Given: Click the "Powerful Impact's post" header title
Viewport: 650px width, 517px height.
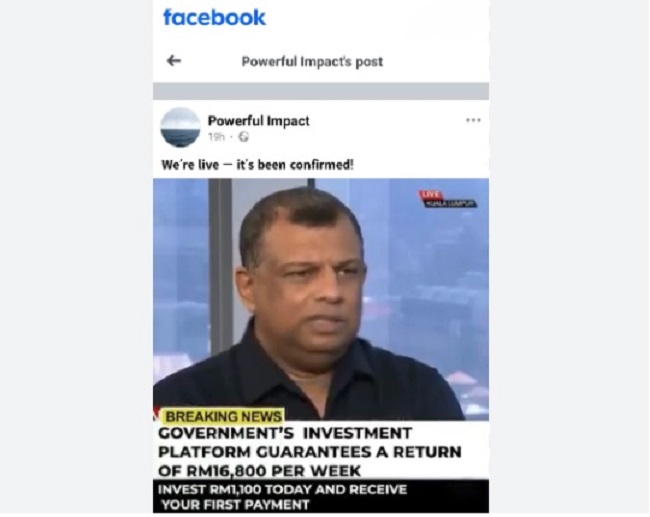Looking at the screenshot, I should [x=312, y=62].
